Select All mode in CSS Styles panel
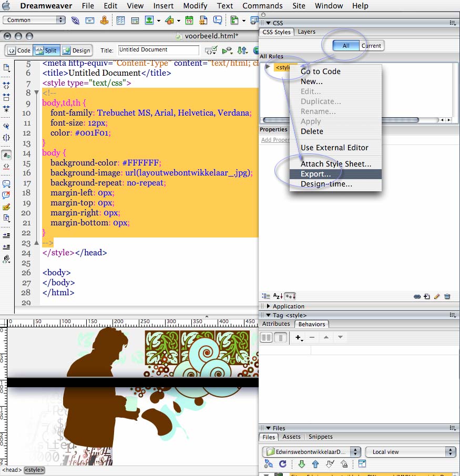 click(346, 46)
